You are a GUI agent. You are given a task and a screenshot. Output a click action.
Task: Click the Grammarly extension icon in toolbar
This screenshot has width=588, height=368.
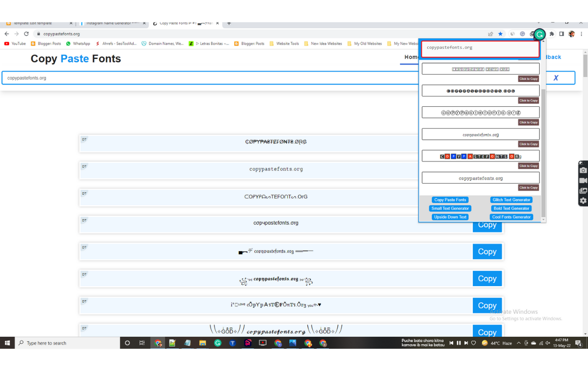tap(540, 34)
